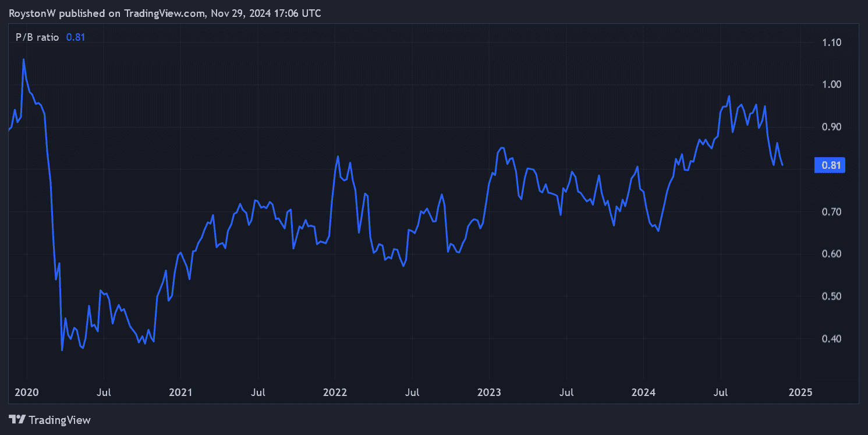Click the 1.10 label on price axis
This screenshot has height=435, width=868.
[831, 43]
